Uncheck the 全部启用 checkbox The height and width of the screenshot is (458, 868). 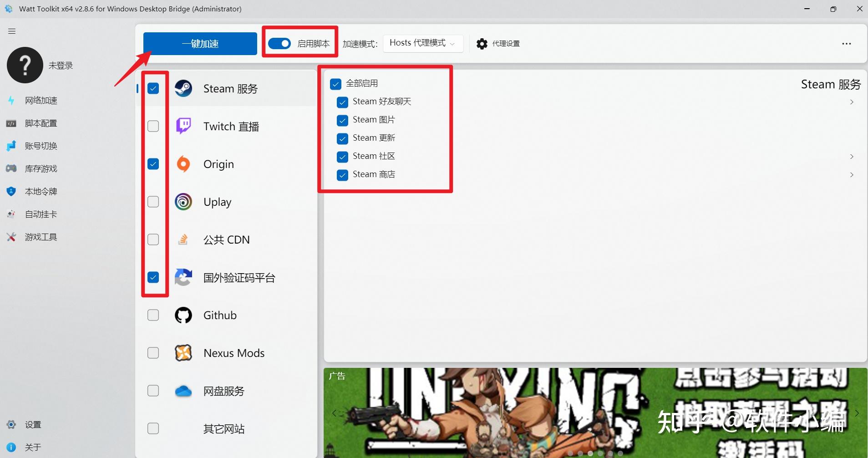(x=336, y=84)
